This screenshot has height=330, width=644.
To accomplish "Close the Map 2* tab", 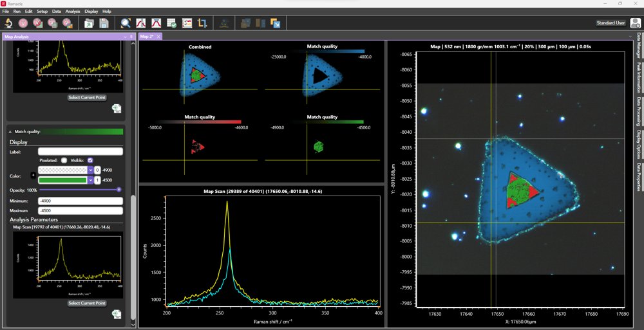I will 158,37.
